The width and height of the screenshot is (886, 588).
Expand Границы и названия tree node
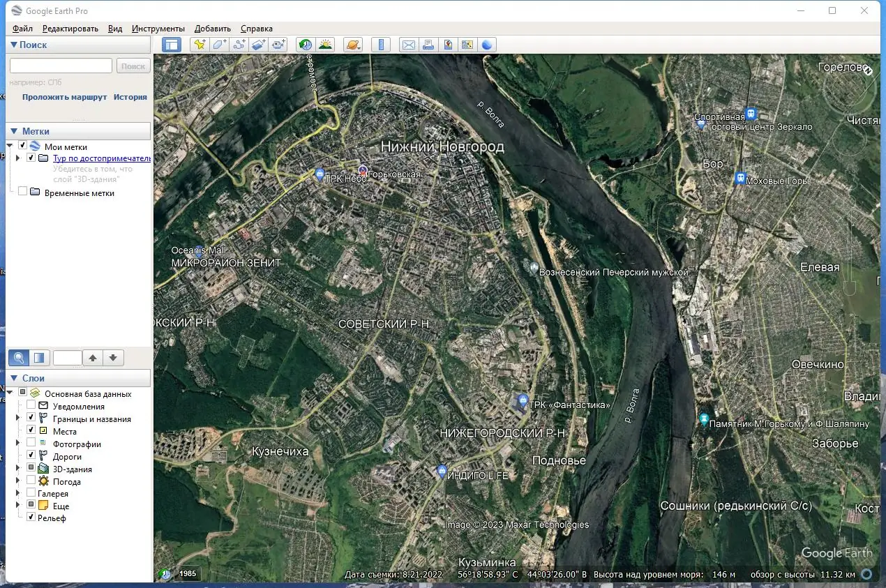click(x=17, y=419)
